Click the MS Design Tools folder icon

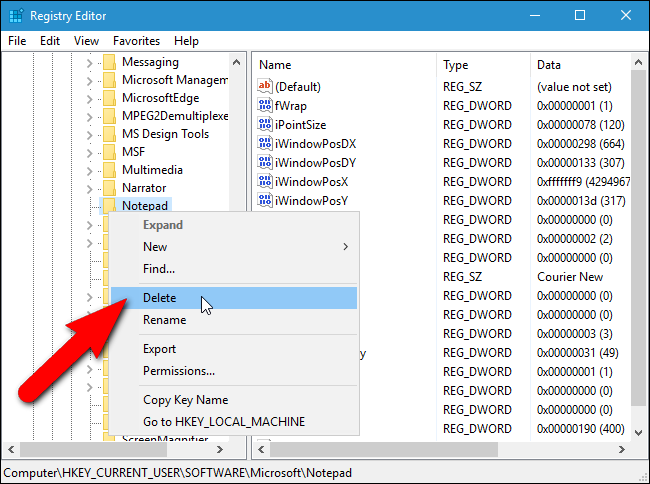point(109,134)
